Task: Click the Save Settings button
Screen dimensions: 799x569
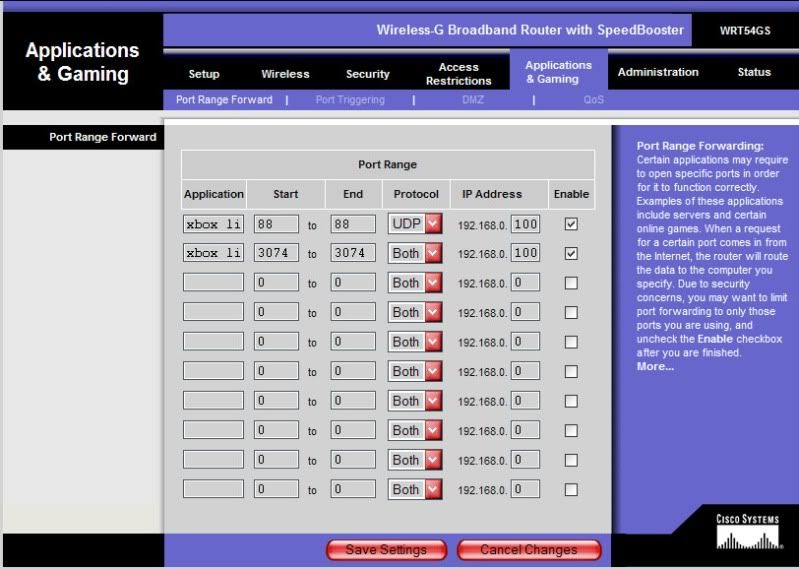Action: click(x=386, y=550)
